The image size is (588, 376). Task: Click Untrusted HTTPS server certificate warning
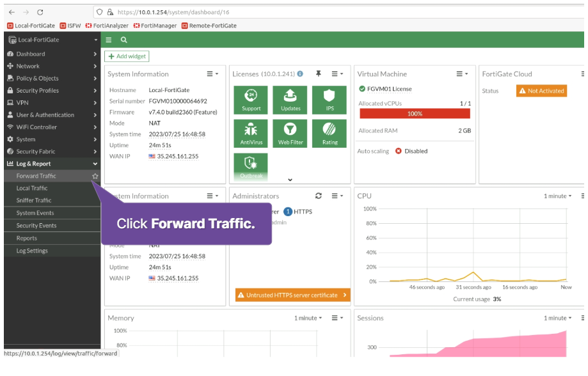tap(293, 295)
